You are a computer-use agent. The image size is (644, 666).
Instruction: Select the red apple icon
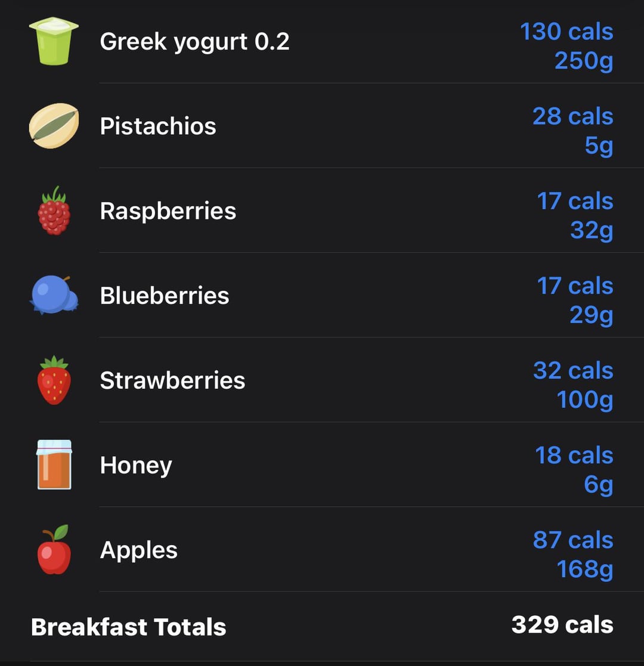tap(54, 550)
